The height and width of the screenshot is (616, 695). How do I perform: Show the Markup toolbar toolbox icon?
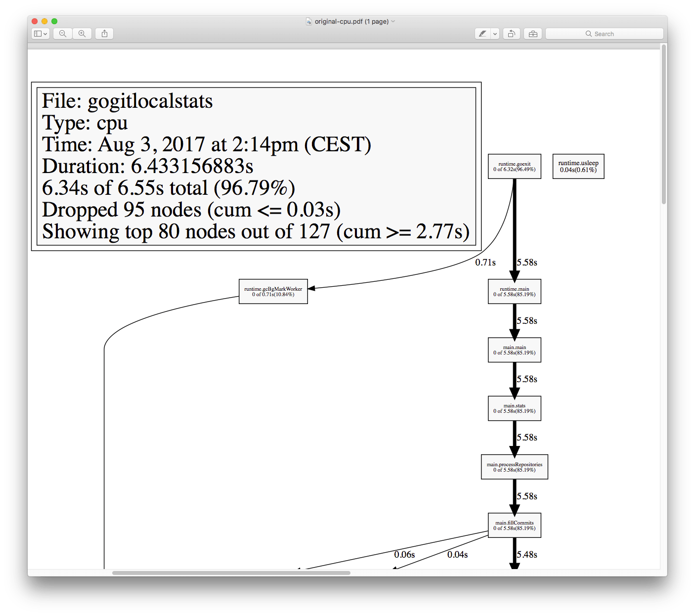tap(533, 34)
